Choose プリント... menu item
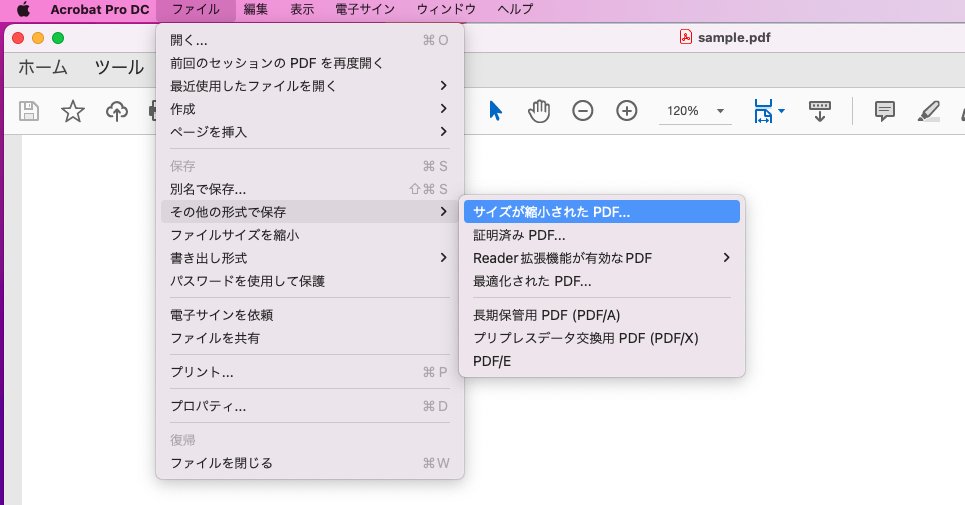Image resolution: width=965 pixels, height=505 pixels. 310,372
